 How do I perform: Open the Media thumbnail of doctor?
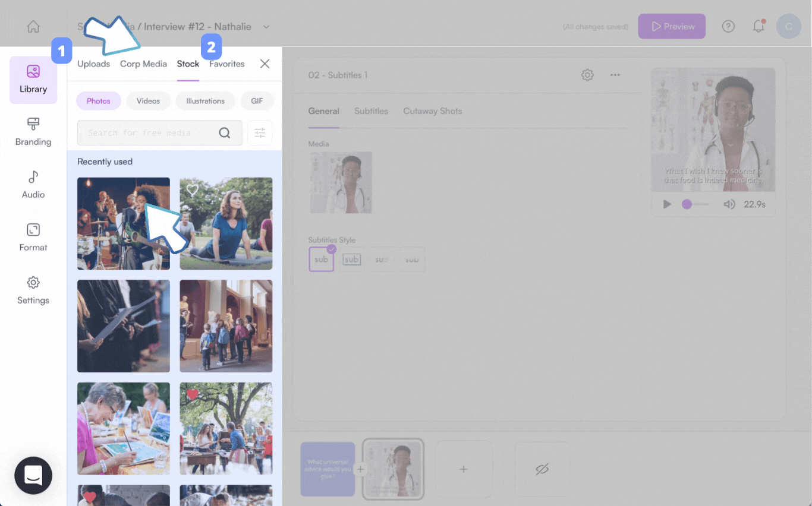[x=341, y=182]
